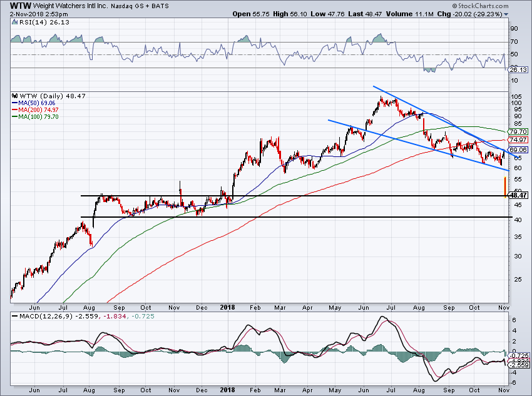Screen dimensions: 532x396
Task: Click the WTW (Daily) 48.47 legend label
Action: [x=53, y=96]
